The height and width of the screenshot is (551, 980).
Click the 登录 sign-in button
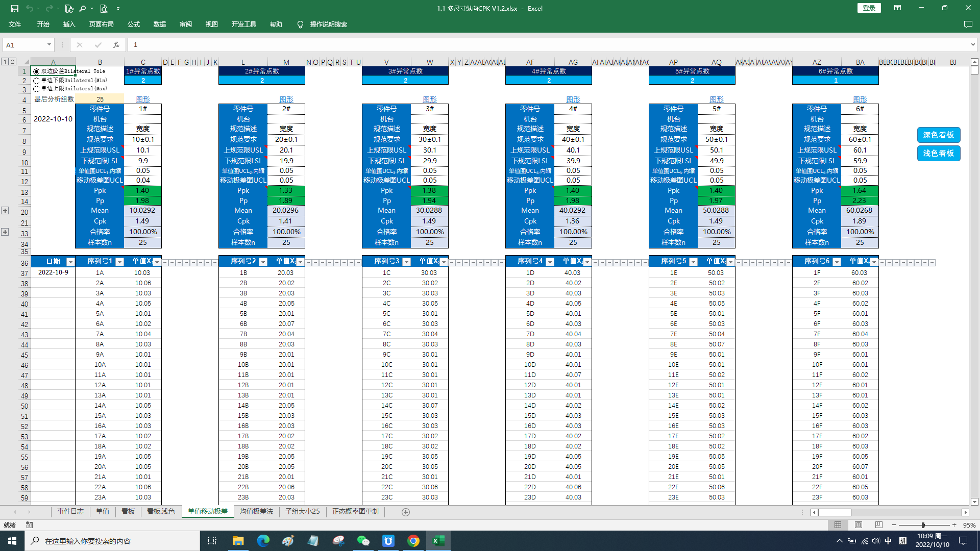point(869,8)
